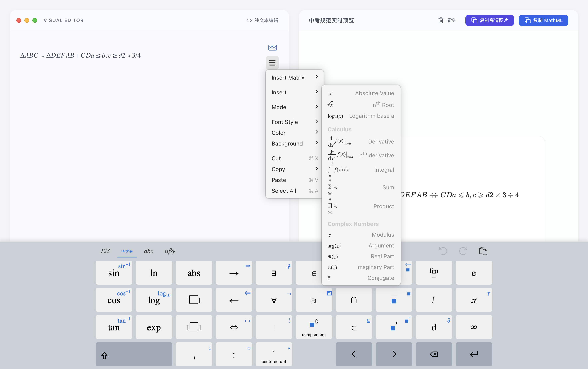Expand the Insert Matrix submenu
Viewport: 588px width, 369px height.
coord(294,78)
